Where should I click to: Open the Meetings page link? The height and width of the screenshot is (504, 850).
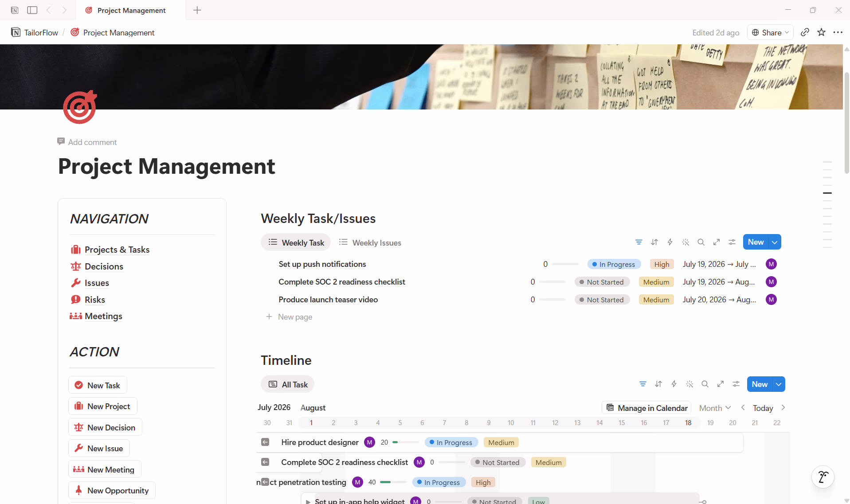pyautogui.click(x=103, y=316)
